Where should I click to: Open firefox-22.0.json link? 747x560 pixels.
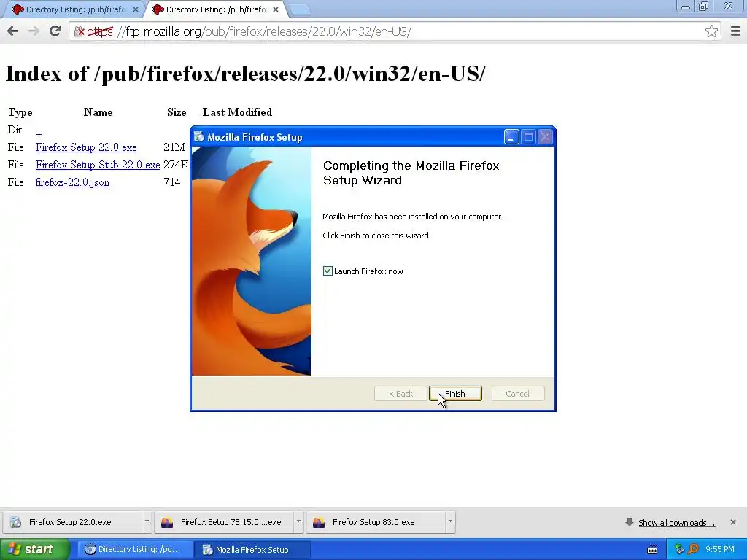point(72,182)
